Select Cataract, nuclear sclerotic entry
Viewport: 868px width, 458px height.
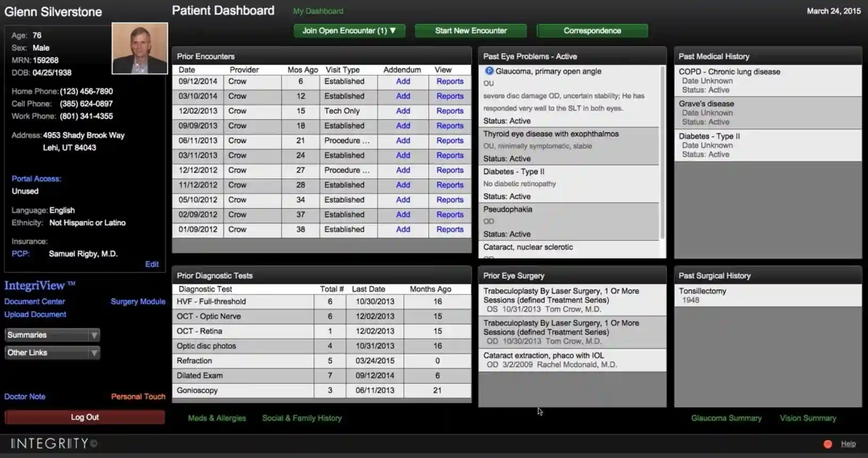point(569,250)
